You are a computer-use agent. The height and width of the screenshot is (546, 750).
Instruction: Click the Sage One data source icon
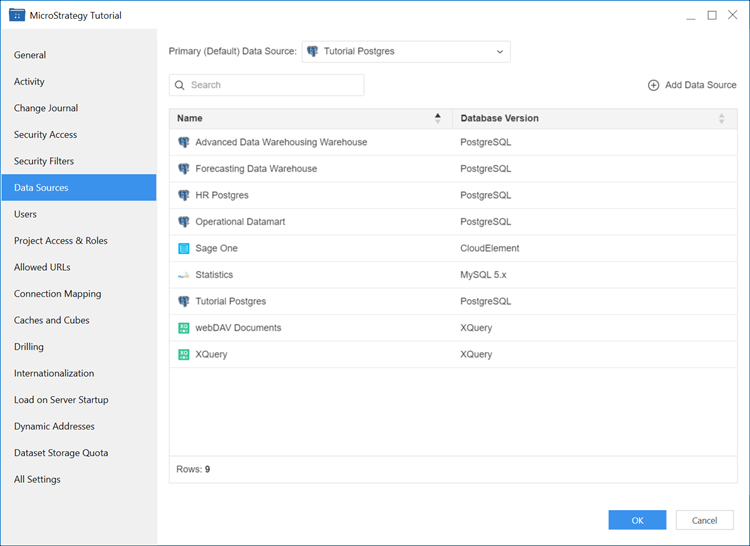point(184,248)
